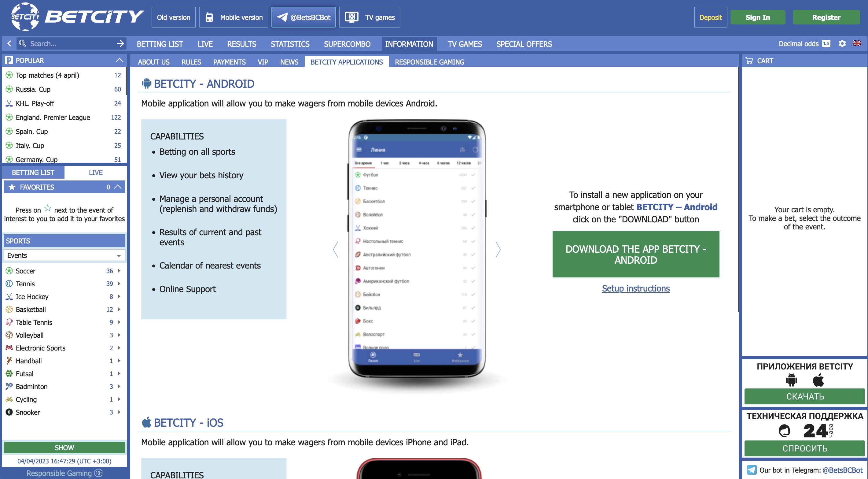Change language via UK flag icon
Image resolution: width=868 pixels, height=479 pixels.
pyautogui.click(x=857, y=43)
